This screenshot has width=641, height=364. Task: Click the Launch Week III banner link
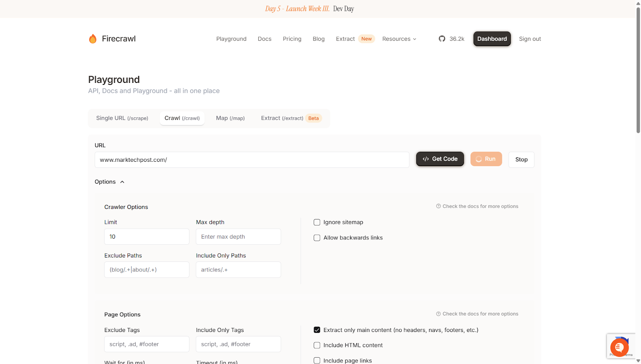coord(310,9)
